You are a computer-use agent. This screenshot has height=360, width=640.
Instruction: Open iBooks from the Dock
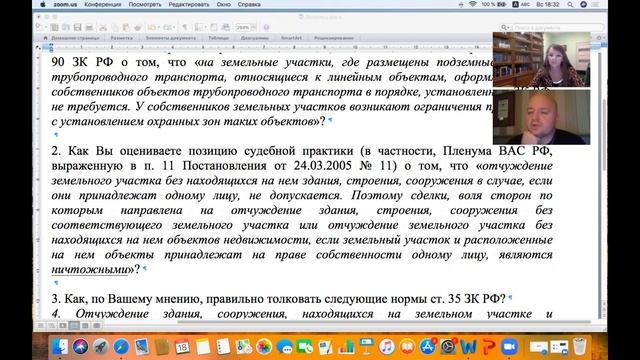pyautogui.click(x=407, y=347)
